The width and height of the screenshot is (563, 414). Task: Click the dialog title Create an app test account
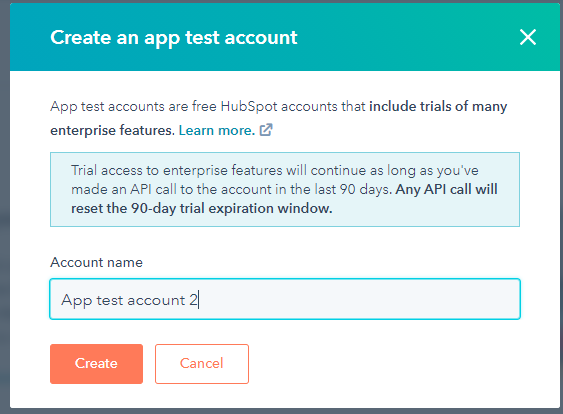pyautogui.click(x=174, y=38)
